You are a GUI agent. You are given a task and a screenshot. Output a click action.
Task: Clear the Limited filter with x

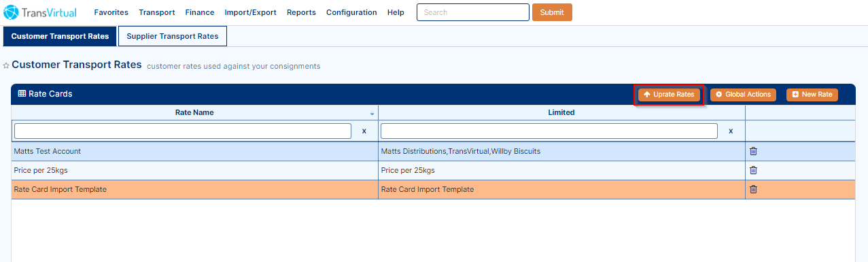(x=731, y=131)
